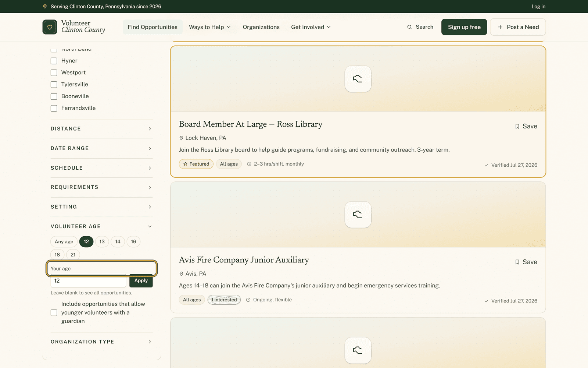The image size is (588, 368).
Task: Click the Your age input field
Action: tap(88, 281)
